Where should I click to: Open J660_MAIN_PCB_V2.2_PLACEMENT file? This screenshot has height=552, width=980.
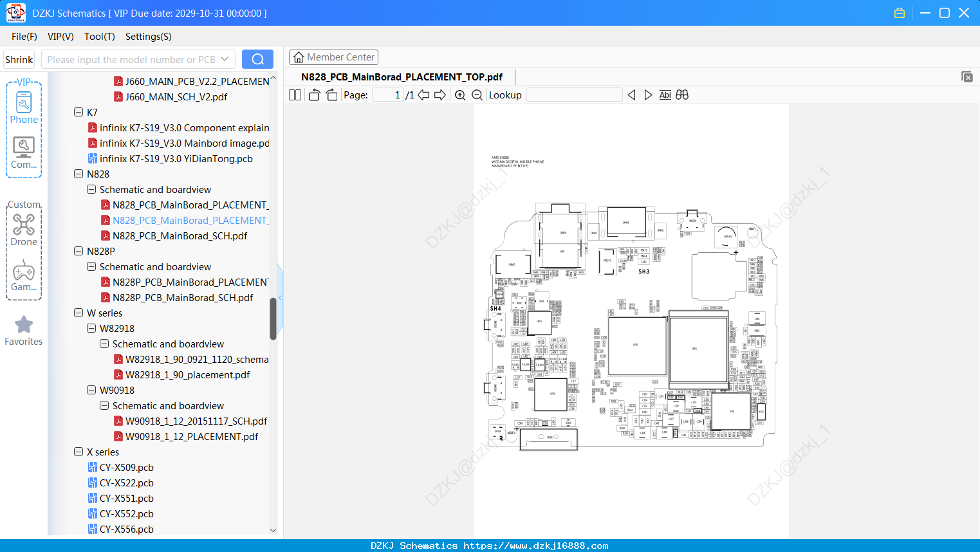point(191,81)
